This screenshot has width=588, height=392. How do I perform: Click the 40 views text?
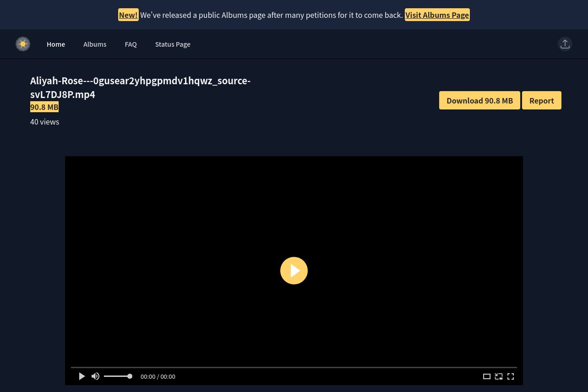(x=44, y=122)
